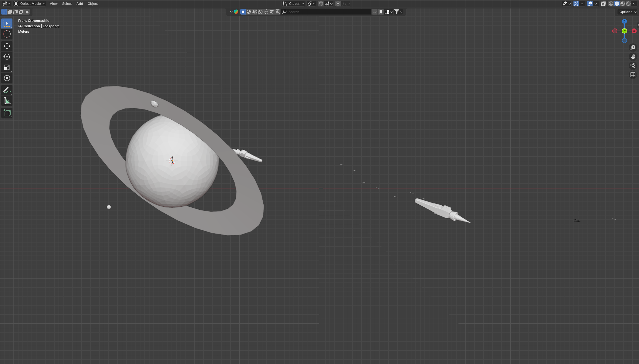Switch to orthographic/perspective grid icon
This screenshot has width=639, height=364.
[633, 75]
